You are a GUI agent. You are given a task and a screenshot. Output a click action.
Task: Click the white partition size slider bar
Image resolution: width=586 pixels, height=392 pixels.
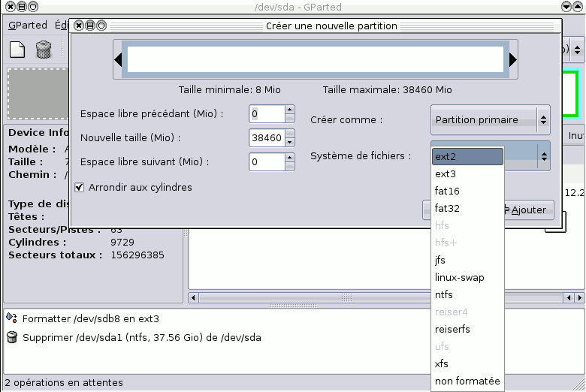click(x=315, y=59)
